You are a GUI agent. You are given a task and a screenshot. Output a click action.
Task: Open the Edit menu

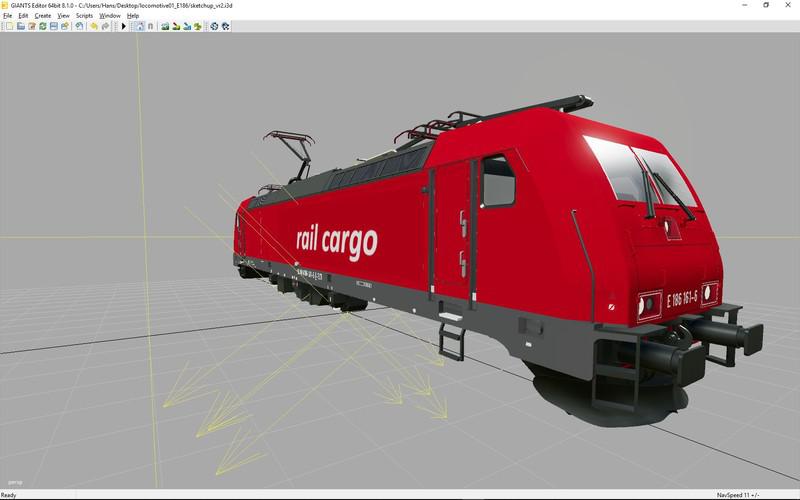click(x=23, y=16)
